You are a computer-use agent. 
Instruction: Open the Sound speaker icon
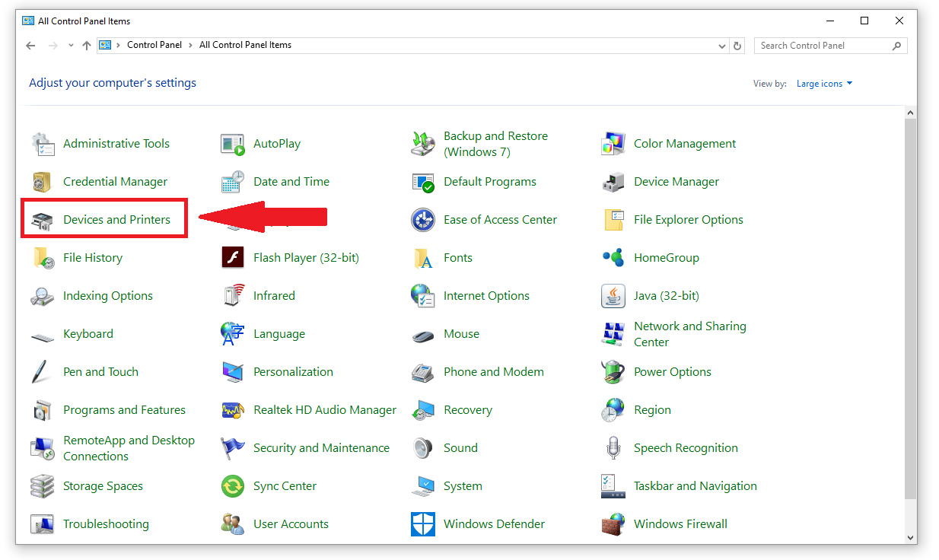(423, 448)
